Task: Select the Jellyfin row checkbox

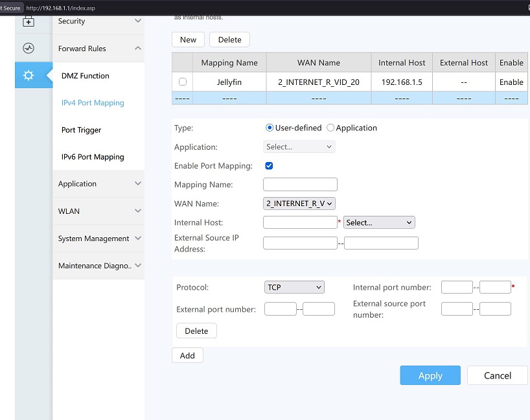Action: 183,82
